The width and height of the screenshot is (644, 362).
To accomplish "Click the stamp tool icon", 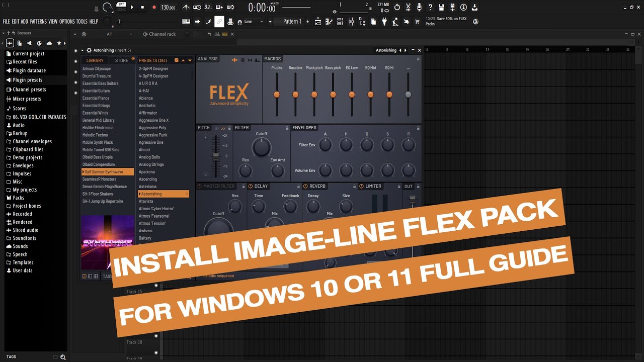I will [x=230, y=22].
